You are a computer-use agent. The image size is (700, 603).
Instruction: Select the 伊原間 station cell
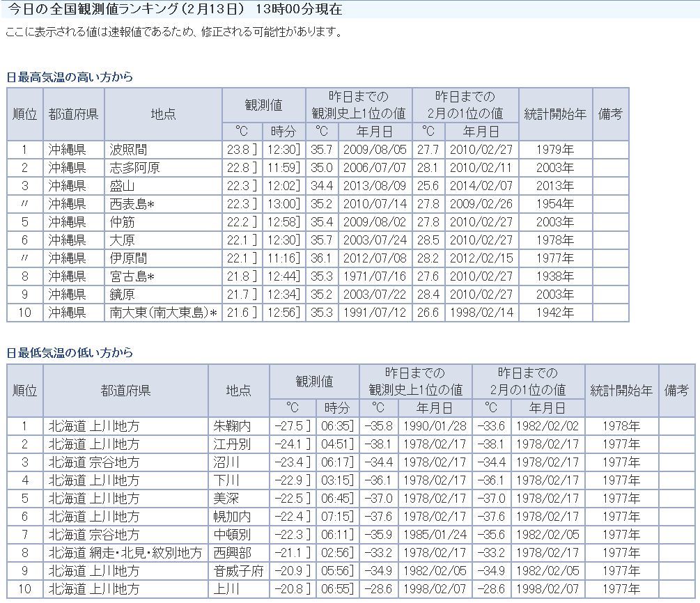pos(163,258)
